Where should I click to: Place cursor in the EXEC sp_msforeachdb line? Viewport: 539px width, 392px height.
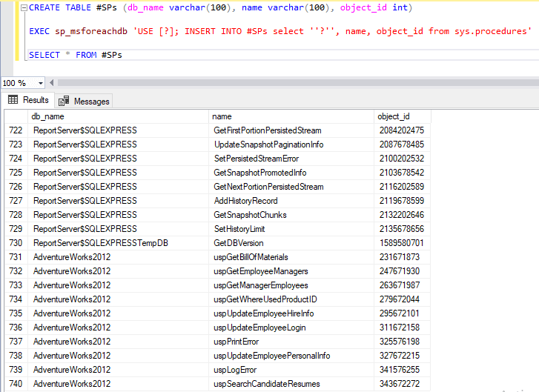(222, 31)
